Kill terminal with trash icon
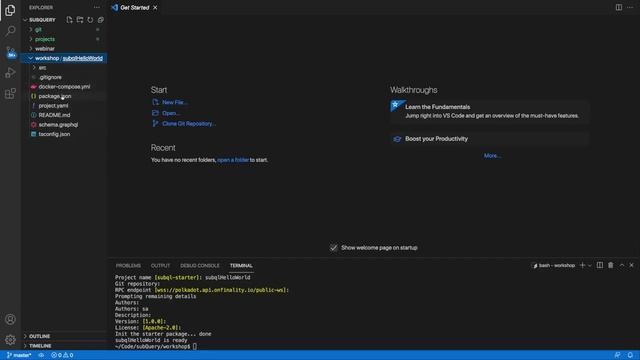 click(x=611, y=265)
